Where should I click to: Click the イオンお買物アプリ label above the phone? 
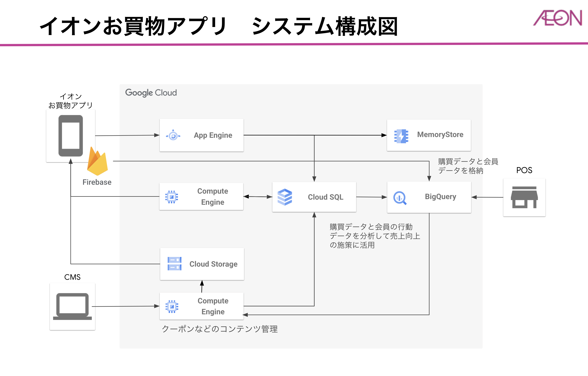(71, 101)
